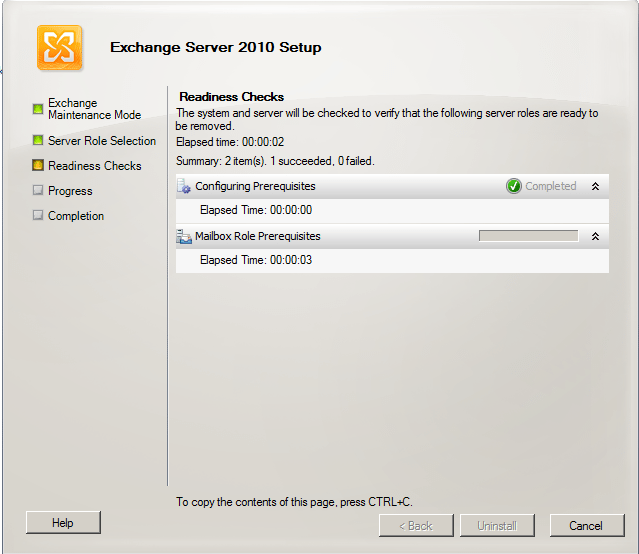Click the orange Exchange Server logo icon

pyautogui.click(x=59, y=48)
